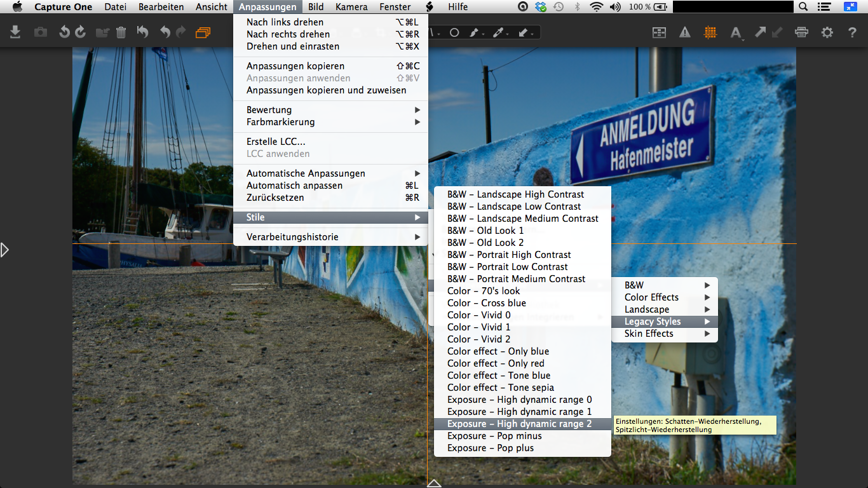Apply B&W – Old Look 1 style
The height and width of the screenshot is (488, 868).
(522, 231)
